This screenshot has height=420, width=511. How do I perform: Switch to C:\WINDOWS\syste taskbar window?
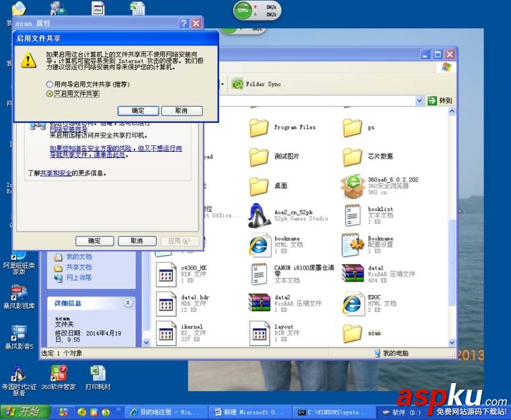[x=333, y=412]
